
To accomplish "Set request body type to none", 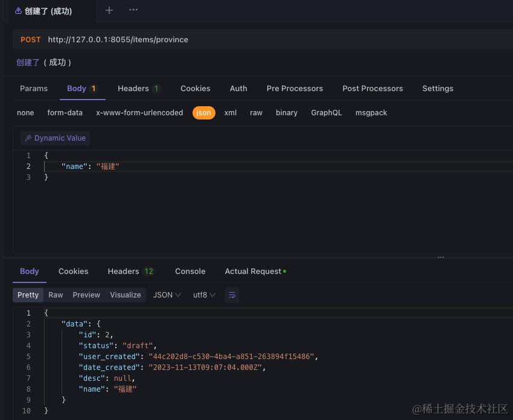I will coord(25,113).
